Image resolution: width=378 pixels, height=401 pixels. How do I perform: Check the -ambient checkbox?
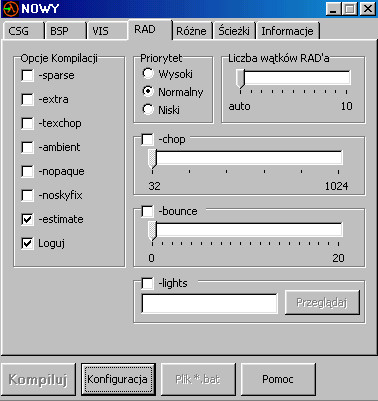(x=27, y=147)
